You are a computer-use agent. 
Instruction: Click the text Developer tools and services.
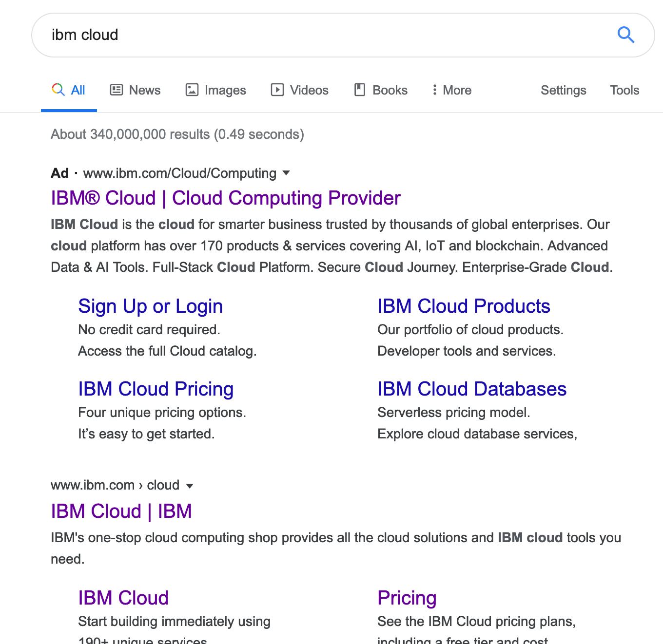tap(467, 351)
